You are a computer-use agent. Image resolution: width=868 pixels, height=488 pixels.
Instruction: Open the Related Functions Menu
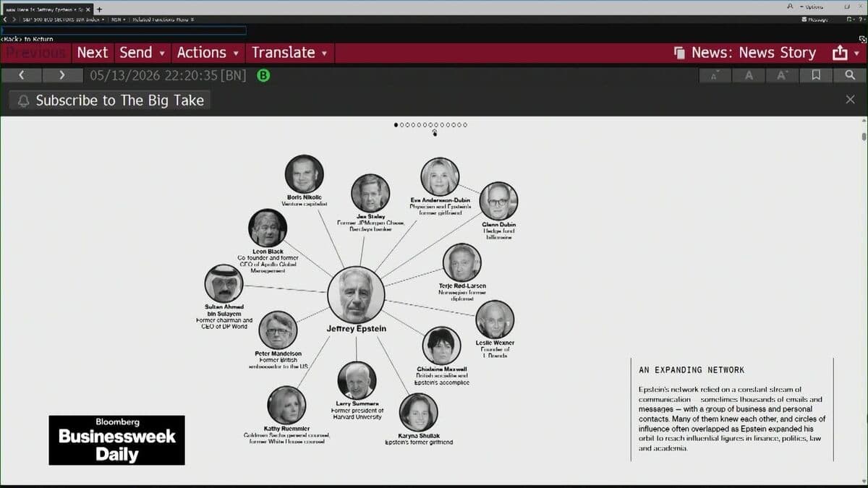tap(163, 20)
